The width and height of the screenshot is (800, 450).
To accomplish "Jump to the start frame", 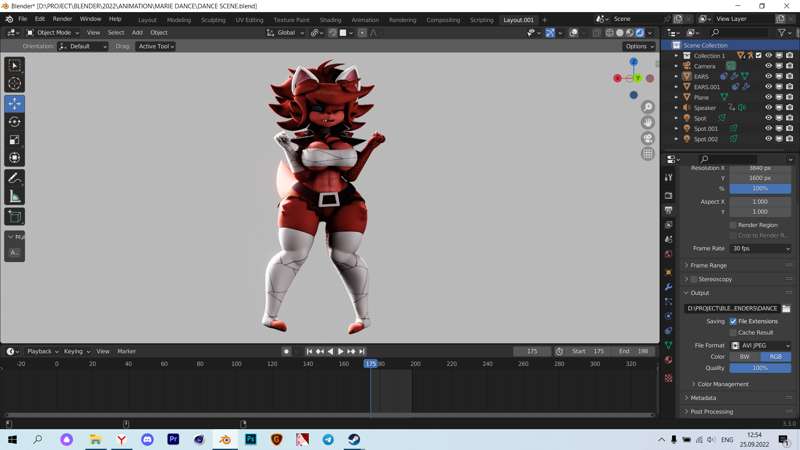I will pos(309,351).
